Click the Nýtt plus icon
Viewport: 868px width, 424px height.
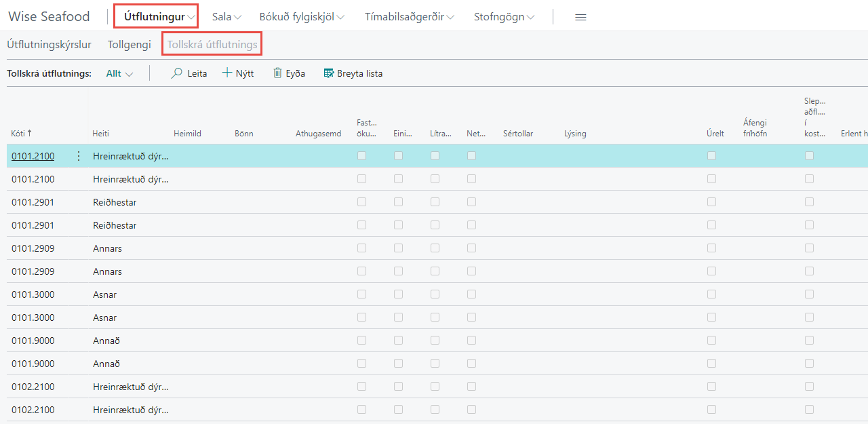pos(227,73)
